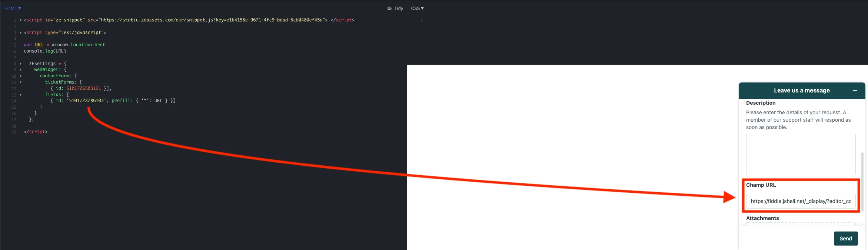Viewport: 868px width, 250px height.
Task: Collapse the contactForm fold arrow on line 10
Action: [x=20, y=76]
